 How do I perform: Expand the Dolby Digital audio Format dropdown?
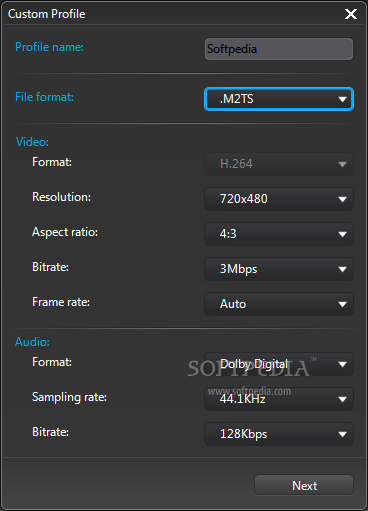pos(279,364)
